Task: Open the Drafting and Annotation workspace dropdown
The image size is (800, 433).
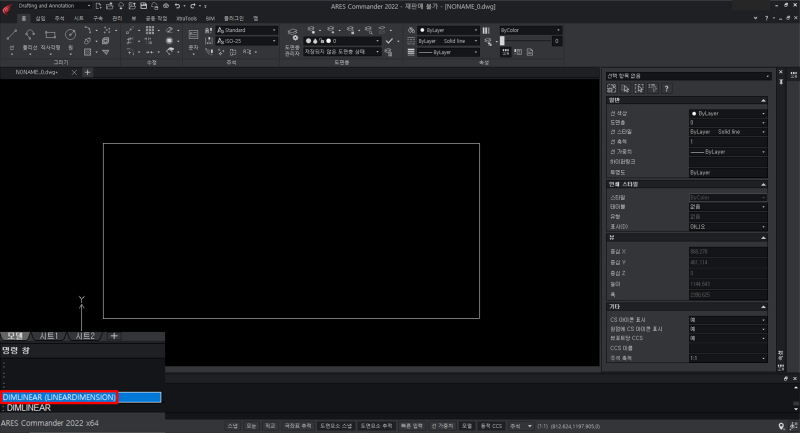Action: (x=55, y=6)
